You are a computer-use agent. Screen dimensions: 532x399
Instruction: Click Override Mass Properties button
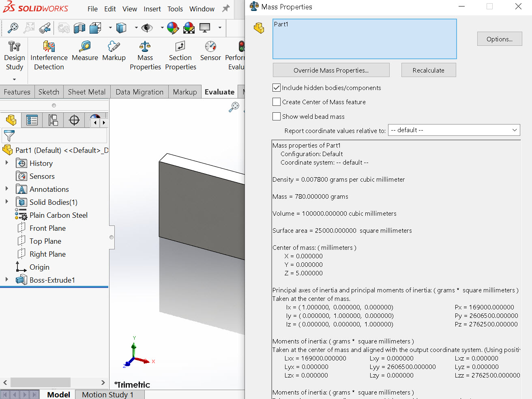point(331,70)
